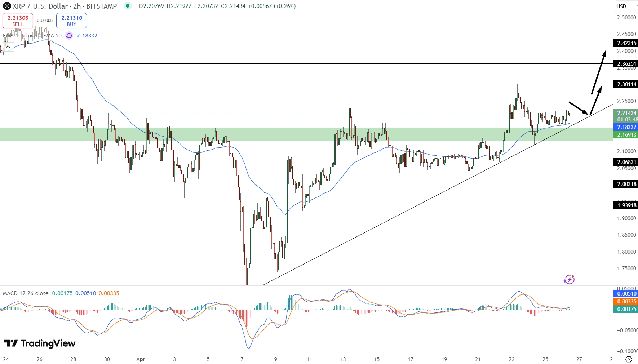The height and width of the screenshot is (364, 638).
Task: Click the 2.50000 price scale label
Action: [x=626, y=18]
